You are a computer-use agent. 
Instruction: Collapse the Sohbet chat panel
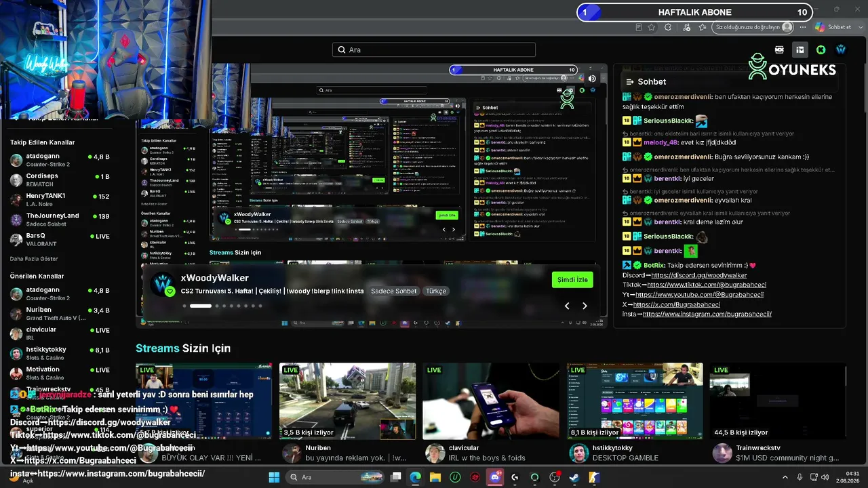pyautogui.click(x=629, y=82)
